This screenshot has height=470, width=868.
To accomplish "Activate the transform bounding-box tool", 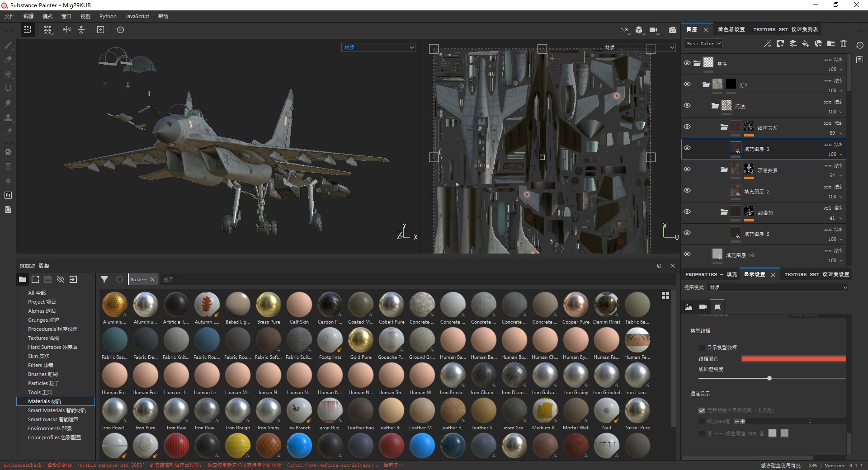I will 28,30.
